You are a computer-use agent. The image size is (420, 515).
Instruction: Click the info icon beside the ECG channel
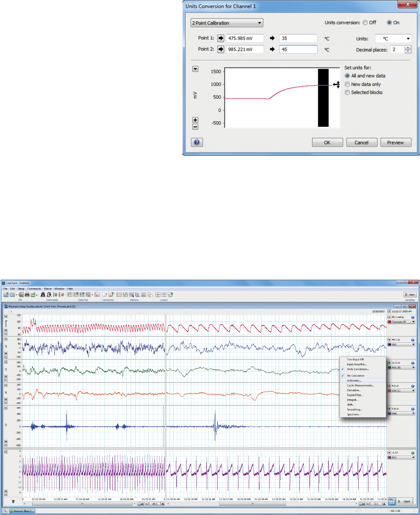tap(413, 453)
